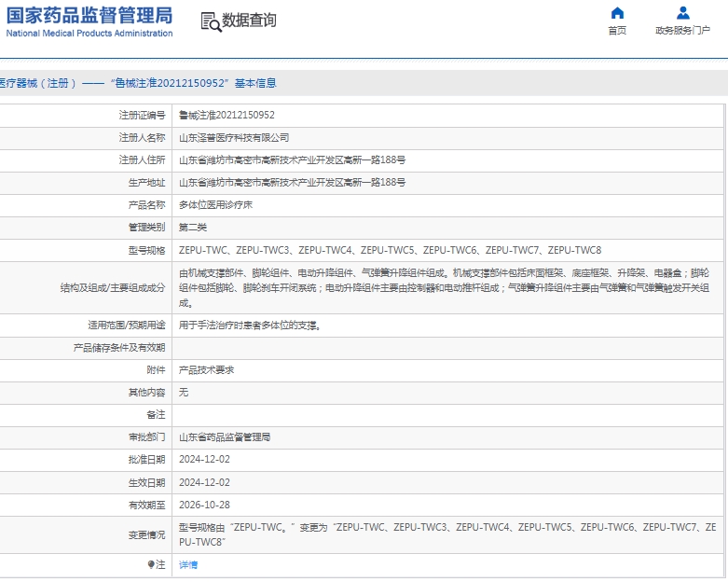Click the 附件 row label
Screen dimensions: 728x582
click(156, 369)
